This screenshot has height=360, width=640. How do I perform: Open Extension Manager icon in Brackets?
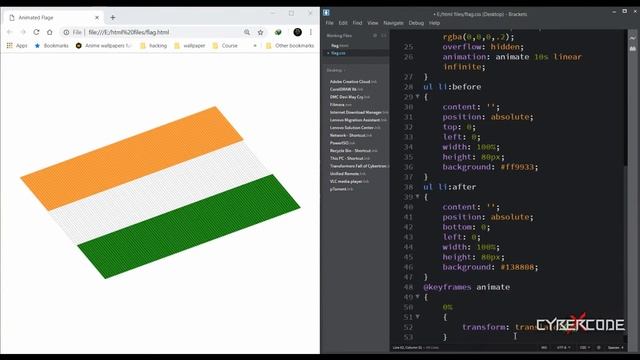coord(633,49)
